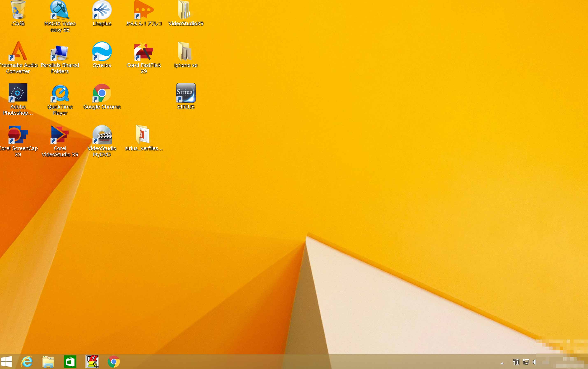This screenshot has width=588, height=369.
Task: Select the Syncios desktop icon
Action: tap(102, 51)
